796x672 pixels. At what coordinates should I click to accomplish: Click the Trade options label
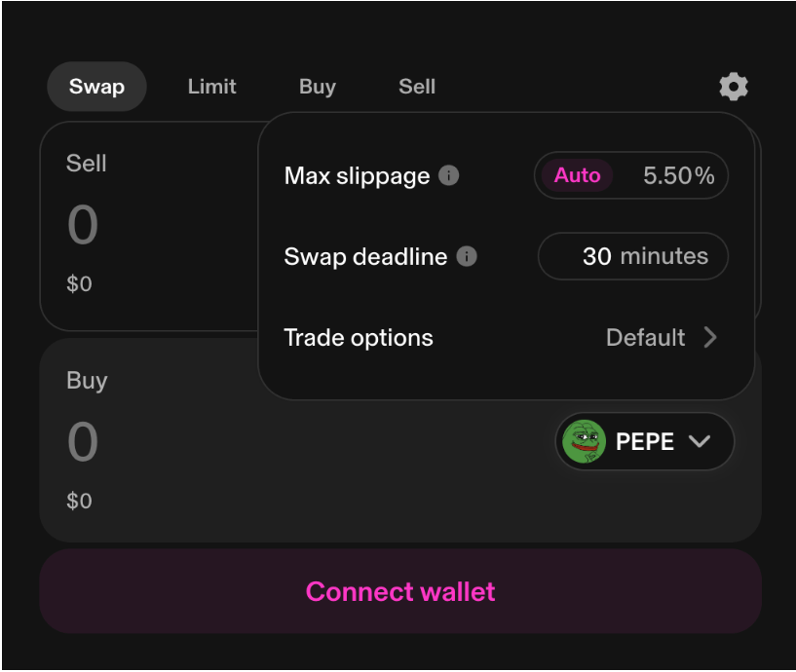(x=358, y=337)
